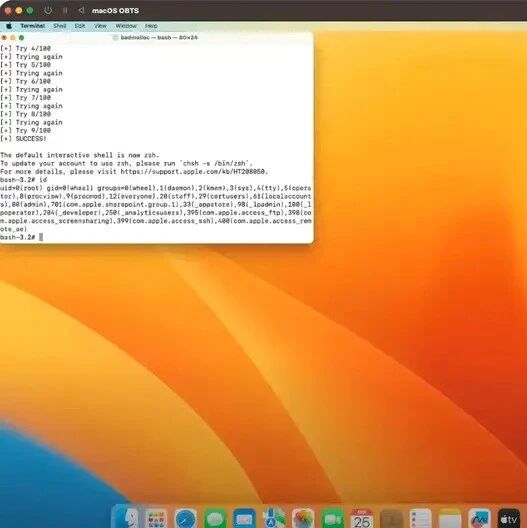Minimize the badmalloc Terminal window
This screenshot has height=528, width=527.
(x=13, y=38)
